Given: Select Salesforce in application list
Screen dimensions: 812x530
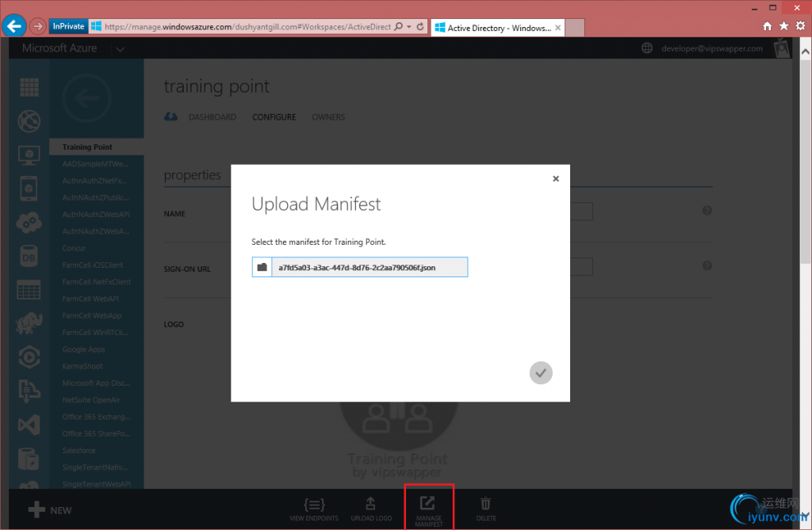Looking at the screenshot, I should [79, 451].
